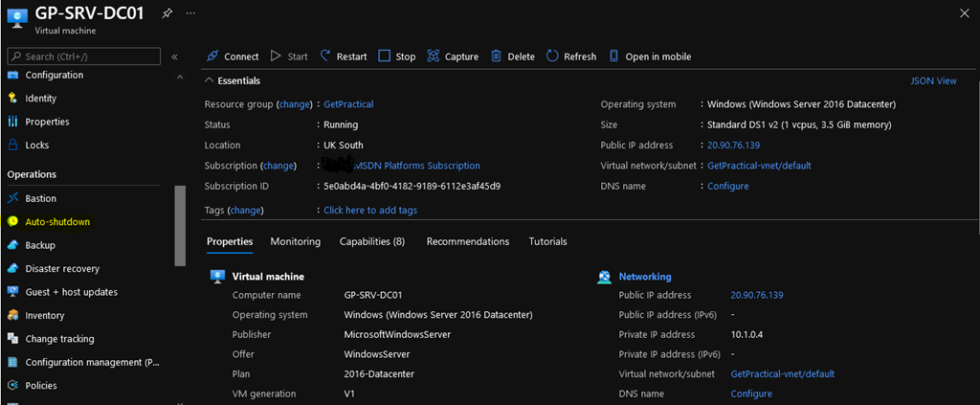Click the Connect toolbar icon

[x=212, y=56]
